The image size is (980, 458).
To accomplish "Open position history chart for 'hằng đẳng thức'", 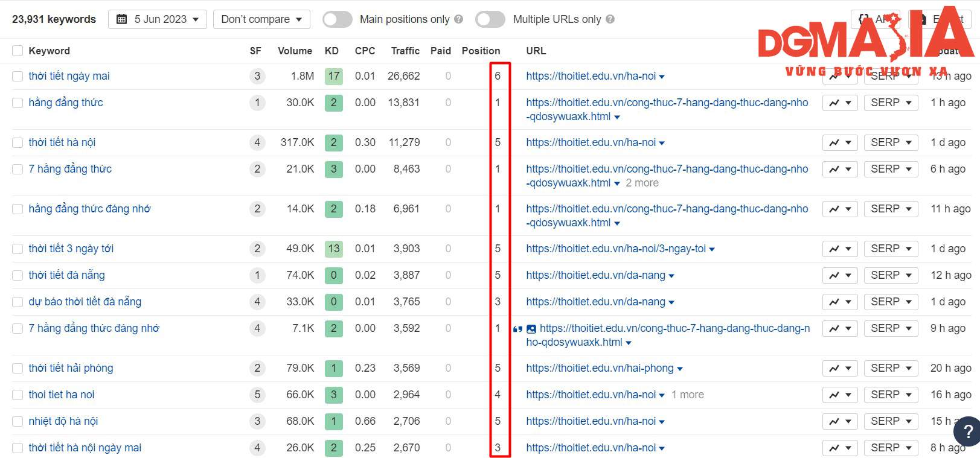I will (x=840, y=103).
